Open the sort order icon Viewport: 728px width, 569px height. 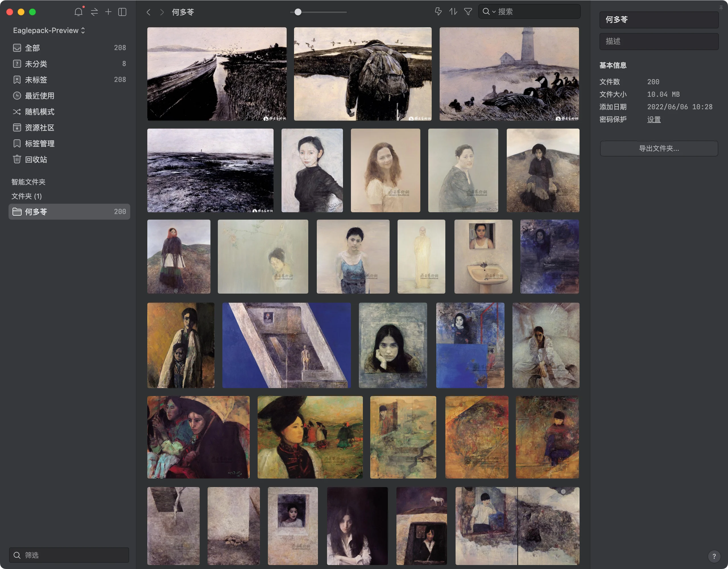(453, 12)
